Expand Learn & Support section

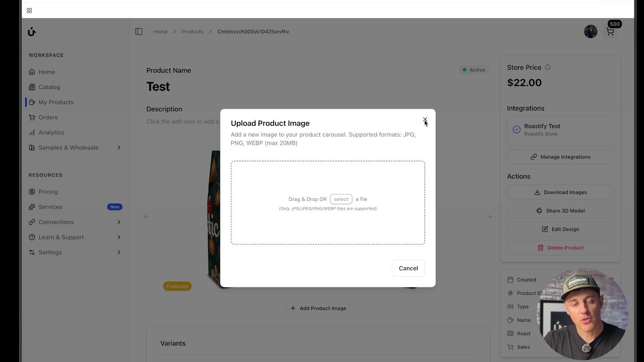pos(119,237)
